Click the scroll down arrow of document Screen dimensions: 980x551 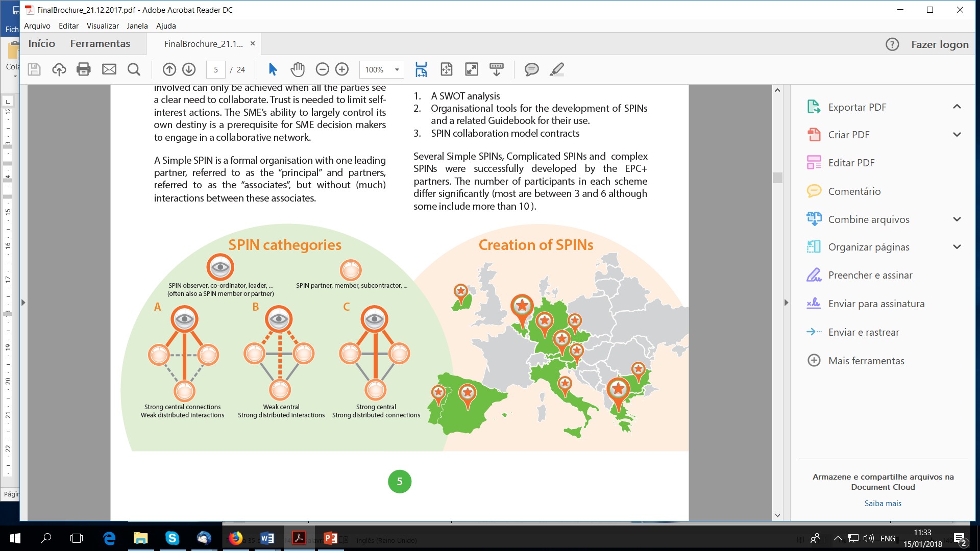(777, 515)
